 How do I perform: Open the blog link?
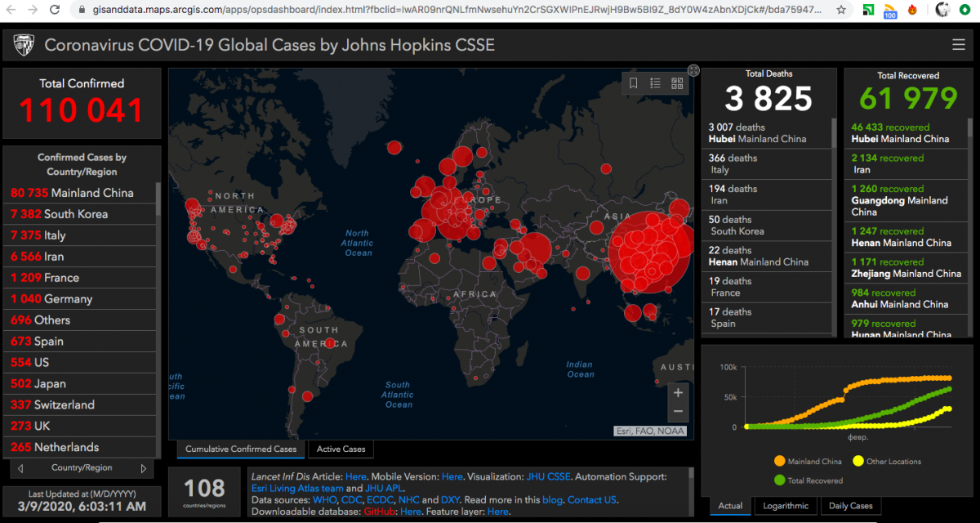(x=552, y=499)
